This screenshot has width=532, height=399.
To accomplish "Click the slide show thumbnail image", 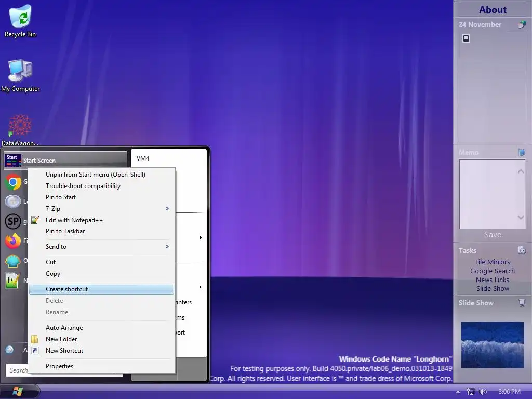I will pyautogui.click(x=493, y=345).
